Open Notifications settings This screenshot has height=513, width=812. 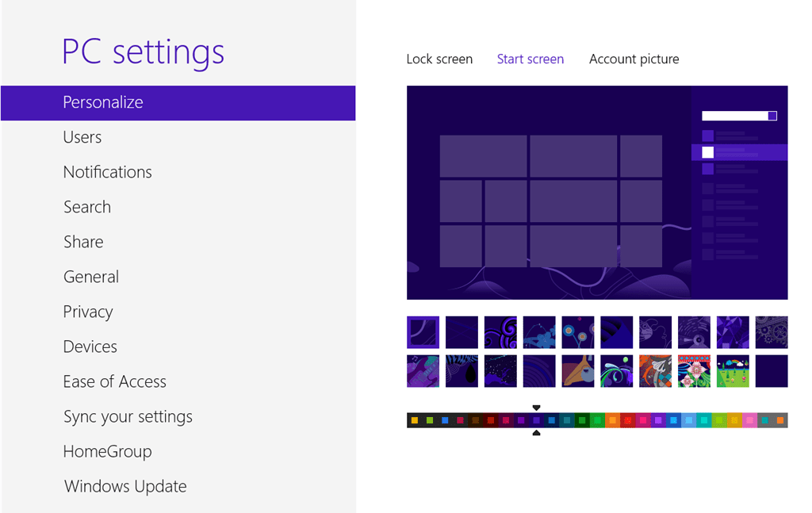tap(107, 171)
